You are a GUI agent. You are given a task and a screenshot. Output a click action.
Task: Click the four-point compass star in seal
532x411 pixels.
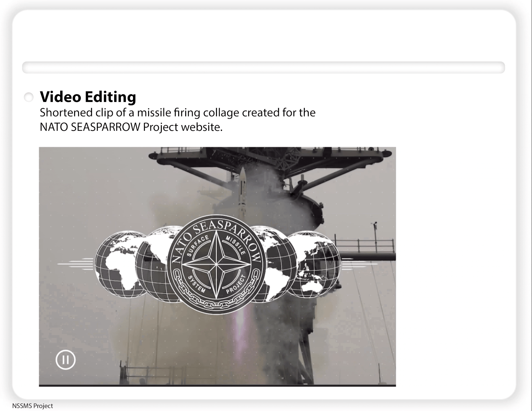(x=216, y=264)
